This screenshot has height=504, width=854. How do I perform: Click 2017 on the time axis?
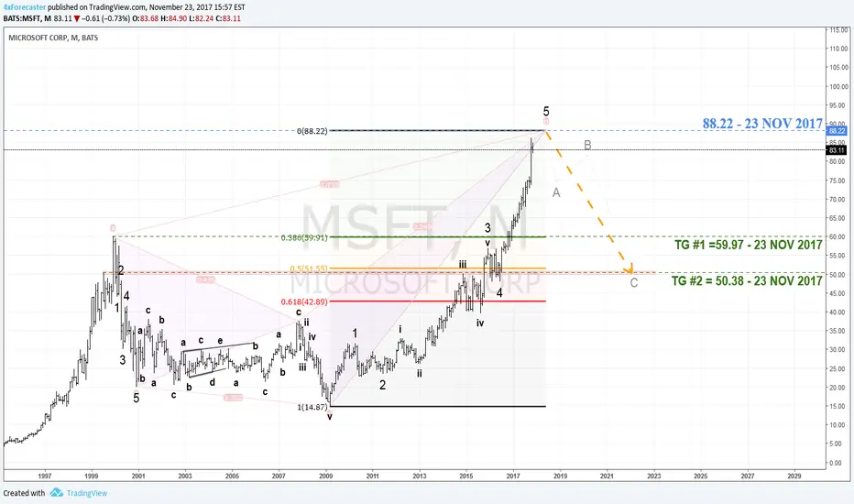click(x=513, y=476)
